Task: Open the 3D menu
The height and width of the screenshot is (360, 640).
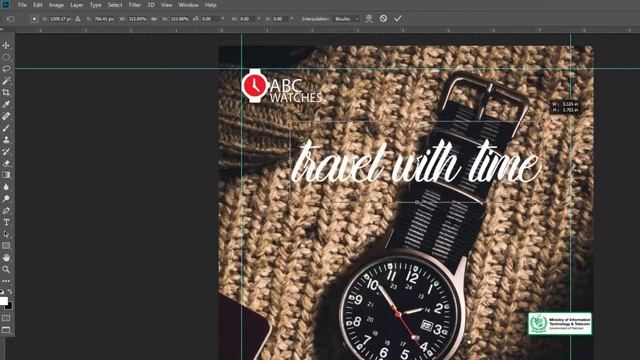Action: (x=151, y=5)
